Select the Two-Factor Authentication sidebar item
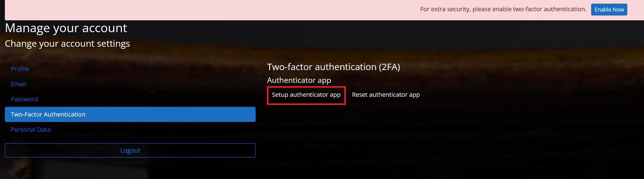The height and width of the screenshot is (179, 644). 130,114
